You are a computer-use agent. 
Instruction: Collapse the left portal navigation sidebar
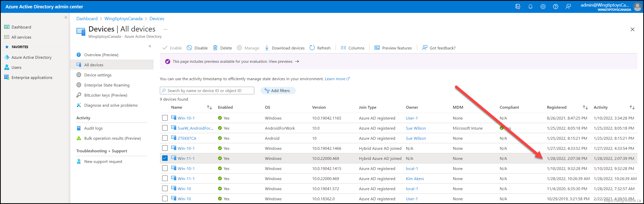[x=66, y=17]
